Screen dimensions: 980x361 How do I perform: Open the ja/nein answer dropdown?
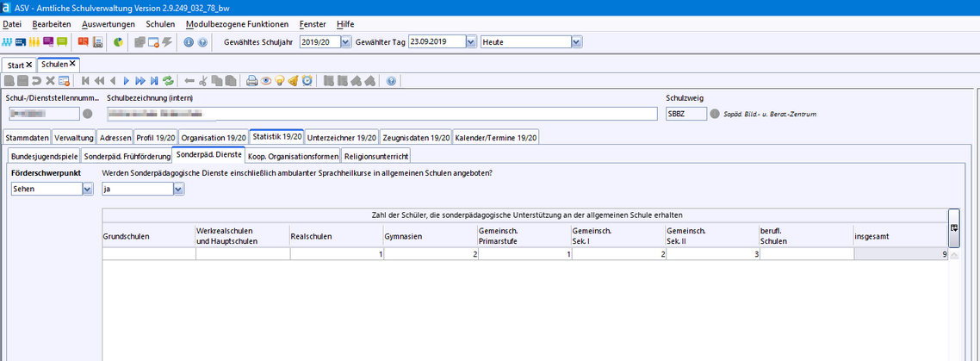click(178, 190)
